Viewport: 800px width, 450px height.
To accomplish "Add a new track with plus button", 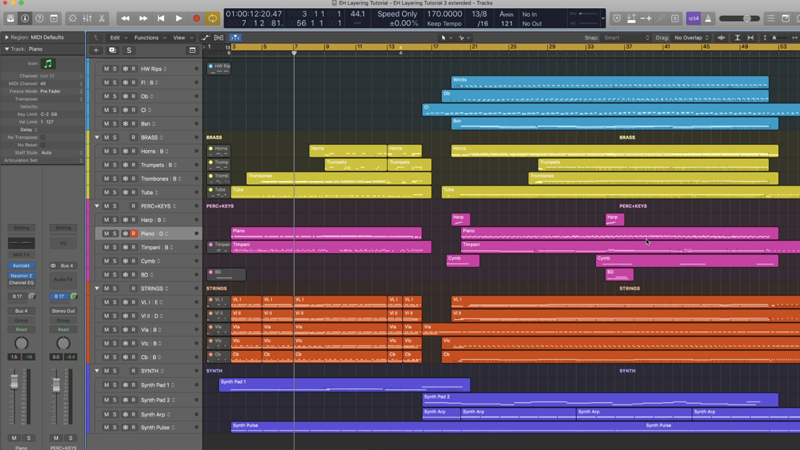I will click(96, 50).
